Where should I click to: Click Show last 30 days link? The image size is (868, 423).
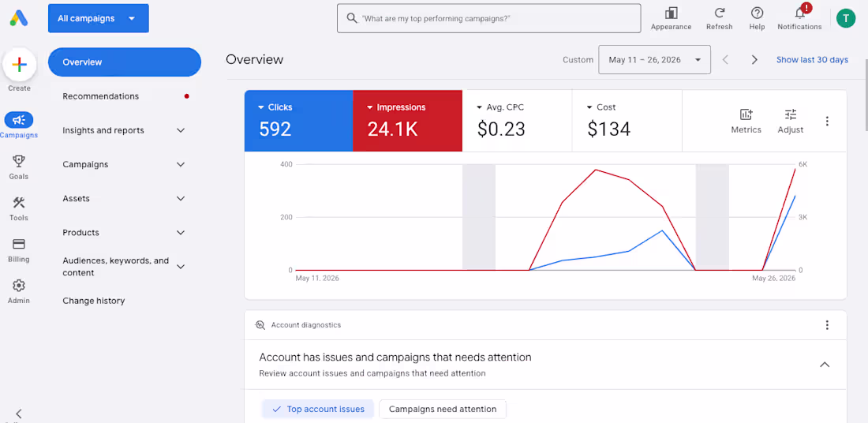812,60
